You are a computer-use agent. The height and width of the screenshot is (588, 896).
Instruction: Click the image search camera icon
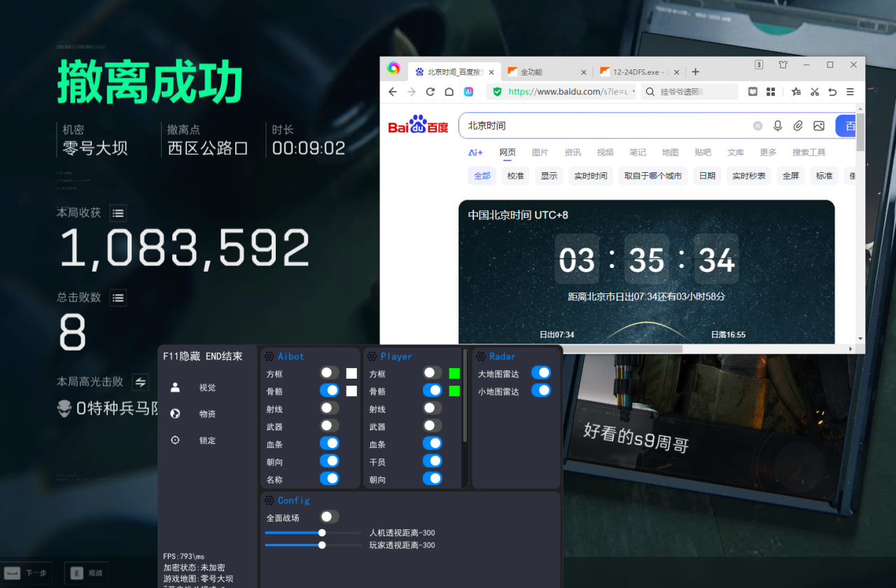[x=818, y=125]
